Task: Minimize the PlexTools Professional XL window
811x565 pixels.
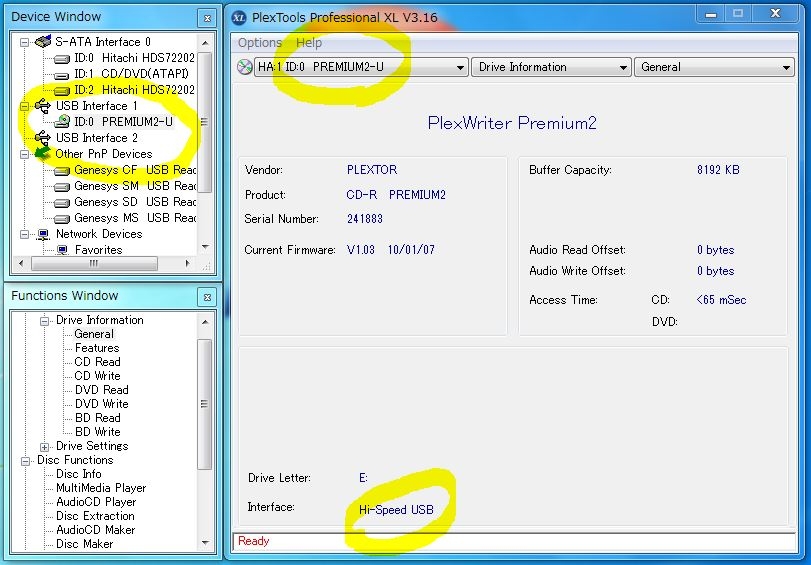Action: pyautogui.click(x=711, y=14)
